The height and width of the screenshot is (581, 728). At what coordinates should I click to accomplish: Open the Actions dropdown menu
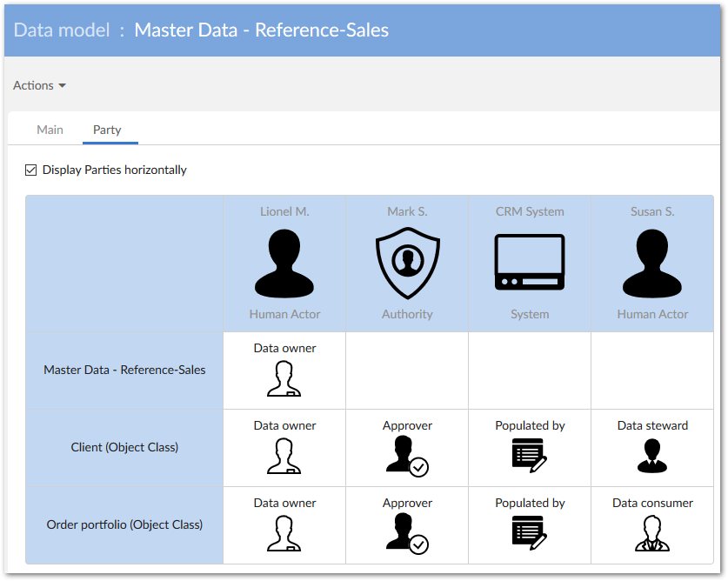[39, 85]
